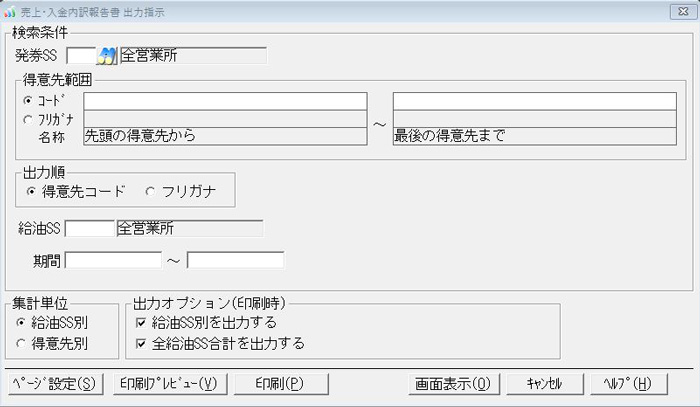
Task: Toggle 全給油SS合計を出力する checkbox
Action: pyautogui.click(x=141, y=343)
